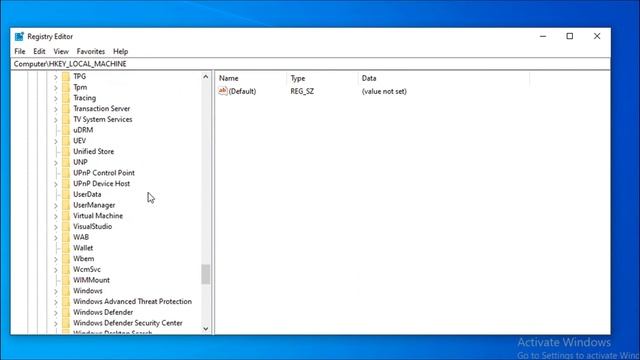Click the Tpm folder icon
The image size is (640, 360).
click(66, 87)
